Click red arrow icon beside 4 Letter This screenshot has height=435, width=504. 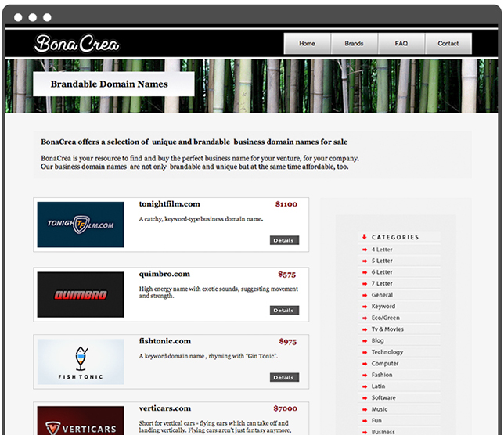(365, 250)
